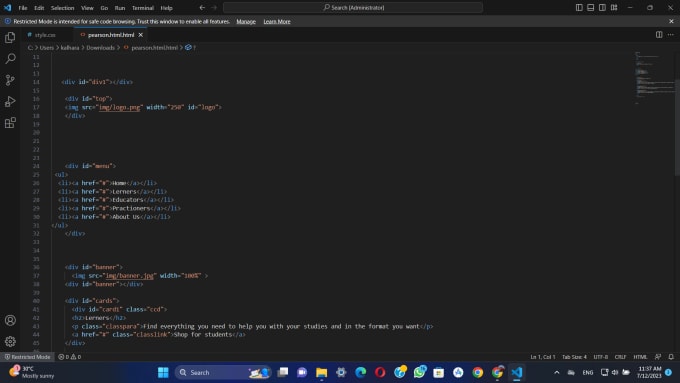
Task: Click the editor vertical scrollbar
Action: 677,126
